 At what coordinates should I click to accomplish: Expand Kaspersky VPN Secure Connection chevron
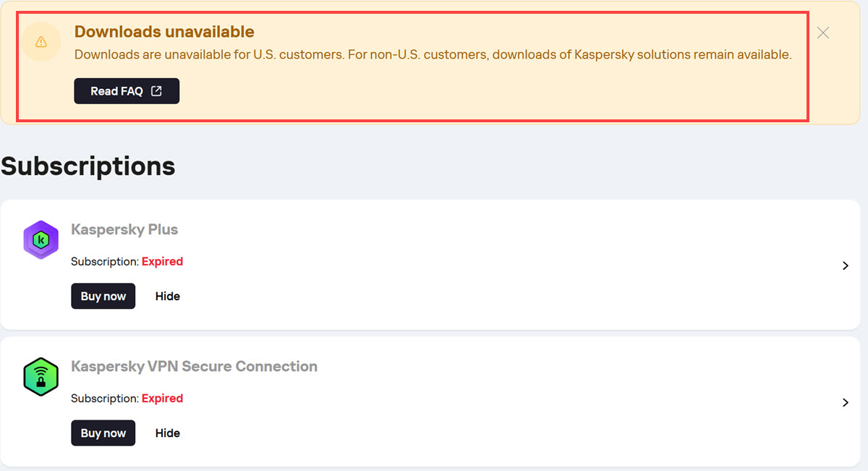(845, 402)
